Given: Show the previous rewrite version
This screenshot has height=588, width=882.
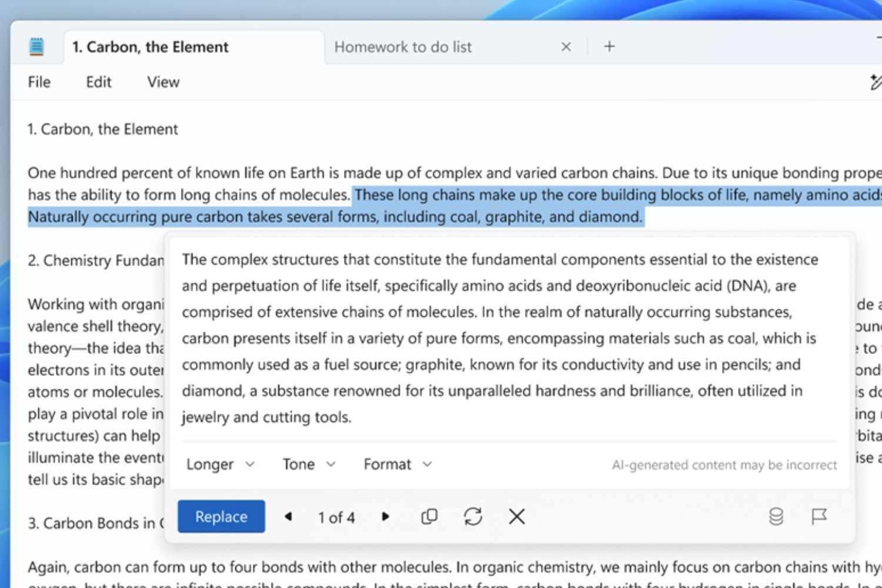Looking at the screenshot, I should coord(288,516).
